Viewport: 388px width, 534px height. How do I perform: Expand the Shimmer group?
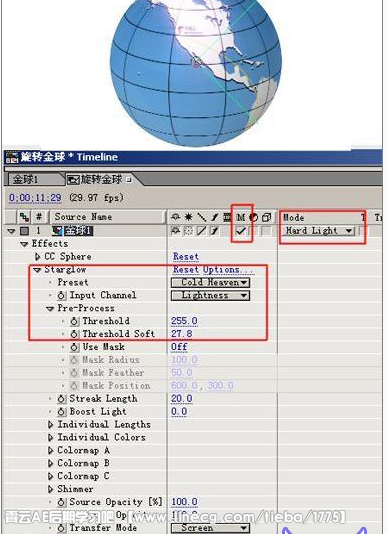coord(50,489)
